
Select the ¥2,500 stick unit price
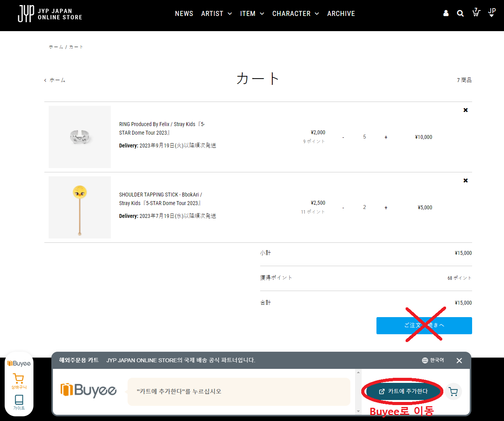click(x=318, y=203)
